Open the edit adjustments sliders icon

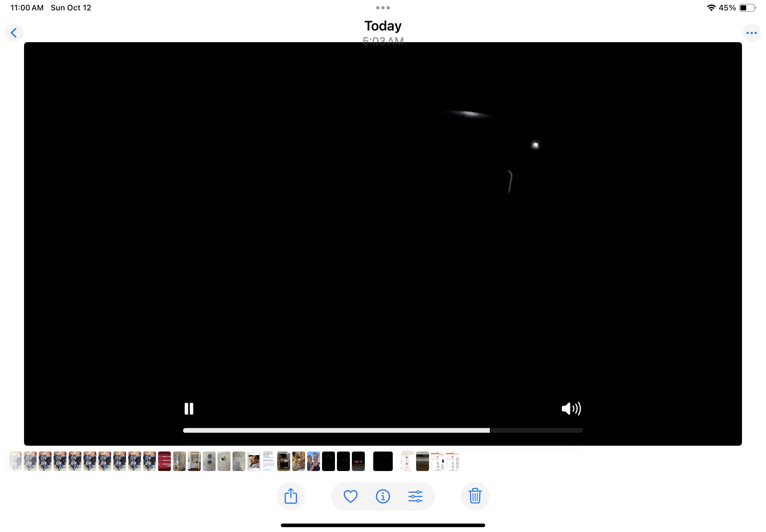coord(415,496)
